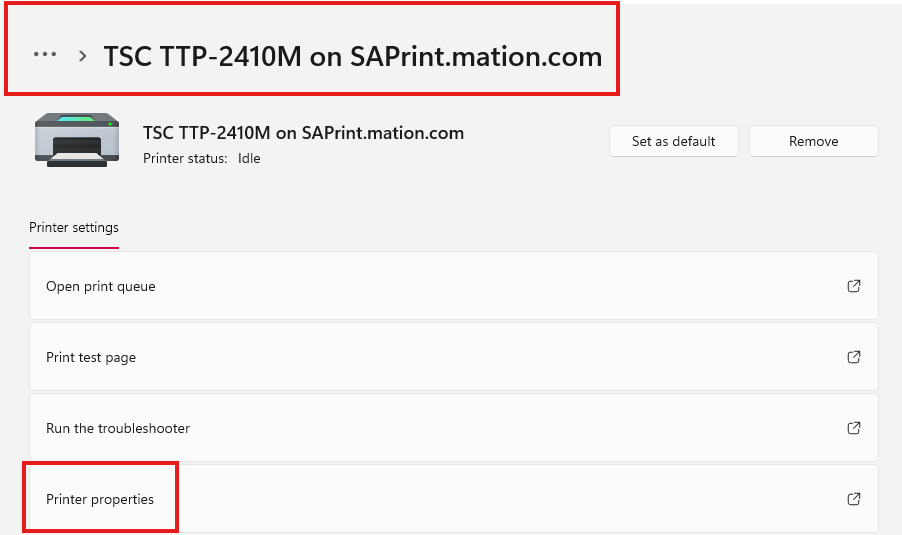Remove the TSC TTP-2410M printer
The height and width of the screenshot is (535, 902).
[813, 141]
